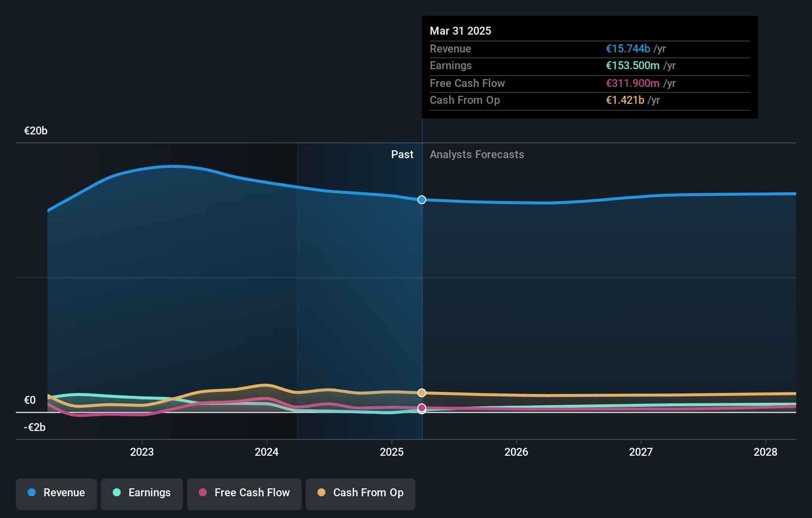This screenshot has width=812, height=518.
Task: Click the 2025 x-axis label
Action: (x=392, y=452)
